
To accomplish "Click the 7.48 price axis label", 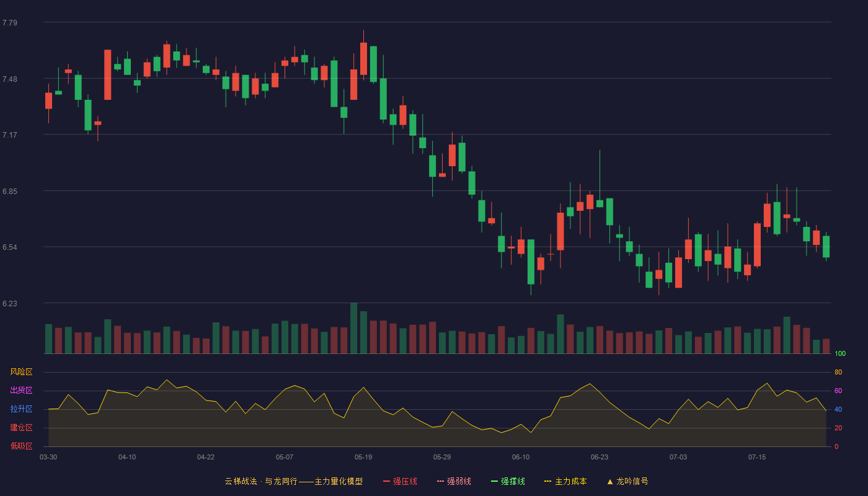I will (10, 79).
